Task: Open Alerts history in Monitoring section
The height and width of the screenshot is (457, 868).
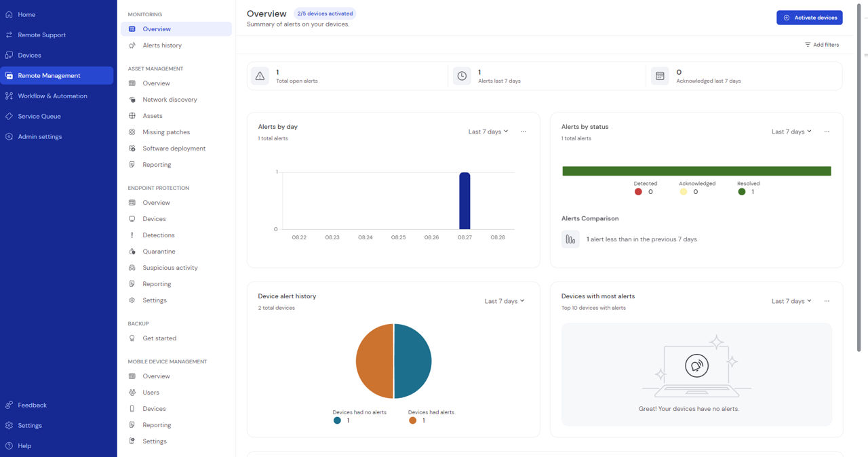Action: [162, 45]
